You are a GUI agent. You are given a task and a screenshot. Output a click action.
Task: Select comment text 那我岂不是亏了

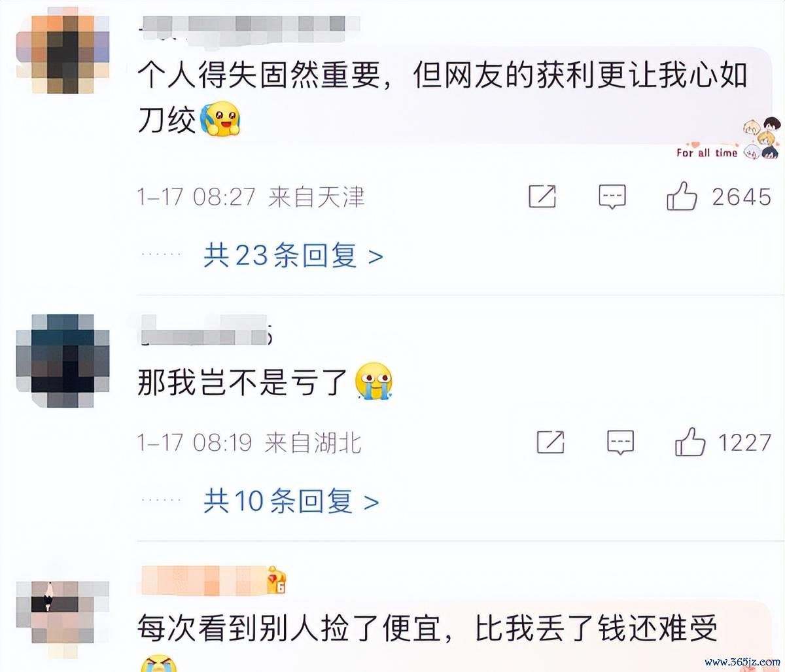point(242,382)
